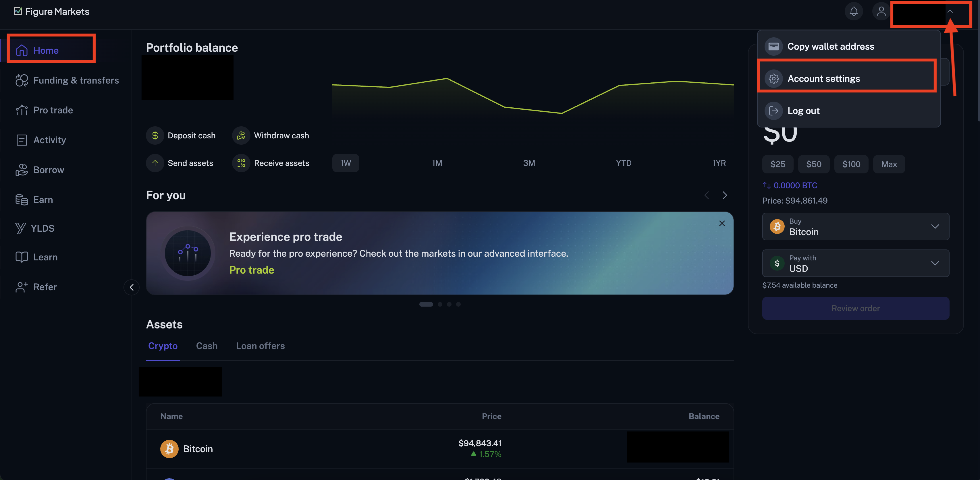Click the 0.0000 BTC conversion text
Image resolution: width=980 pixels, height=480 pixels.
795,186
